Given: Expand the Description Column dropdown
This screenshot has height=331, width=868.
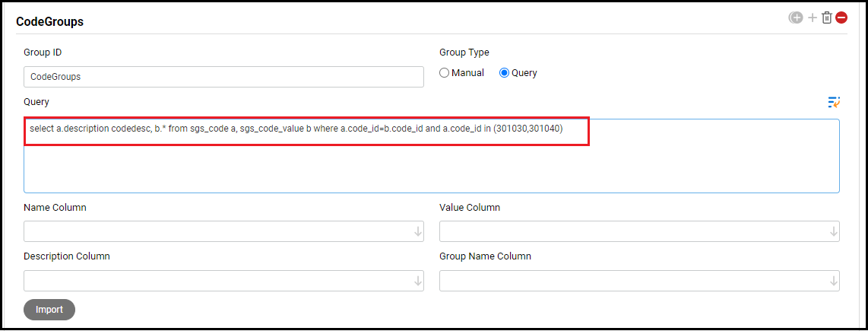Looking at the screenshot, I should point(223,281).
